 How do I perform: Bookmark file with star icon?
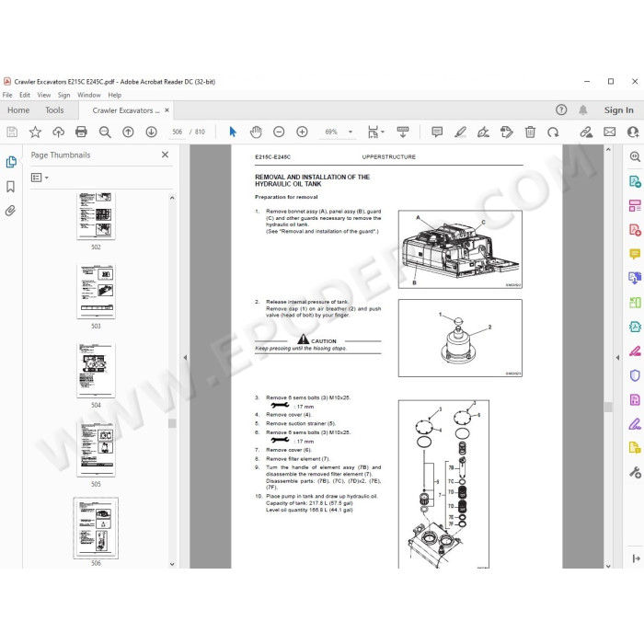point(35,132)
